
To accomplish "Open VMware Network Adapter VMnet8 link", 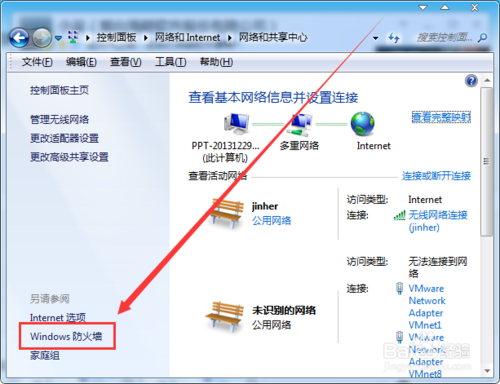I will coord(427,355).
